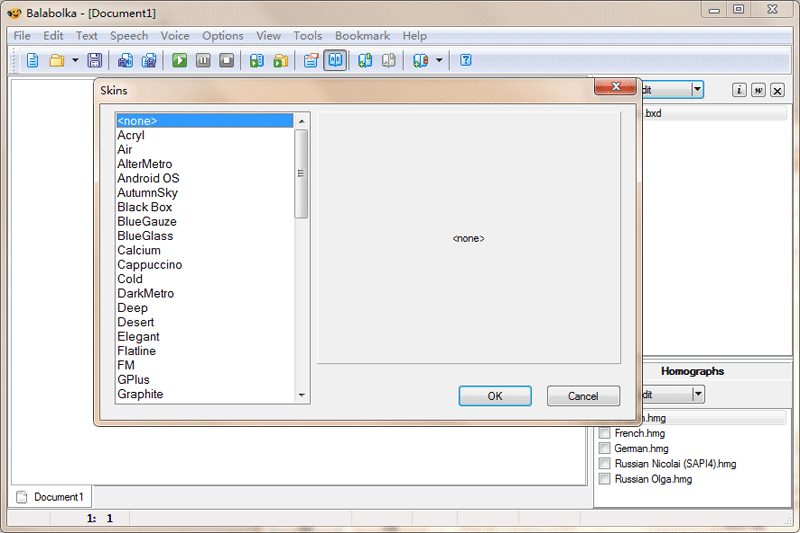This screenshot has height=533, width=800.
Task: Click the skins list scroll up arrow
Action: click(302, 121)
